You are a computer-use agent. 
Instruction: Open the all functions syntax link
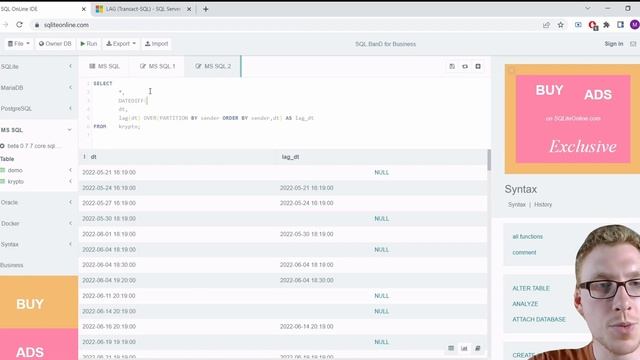pos(528,237)
